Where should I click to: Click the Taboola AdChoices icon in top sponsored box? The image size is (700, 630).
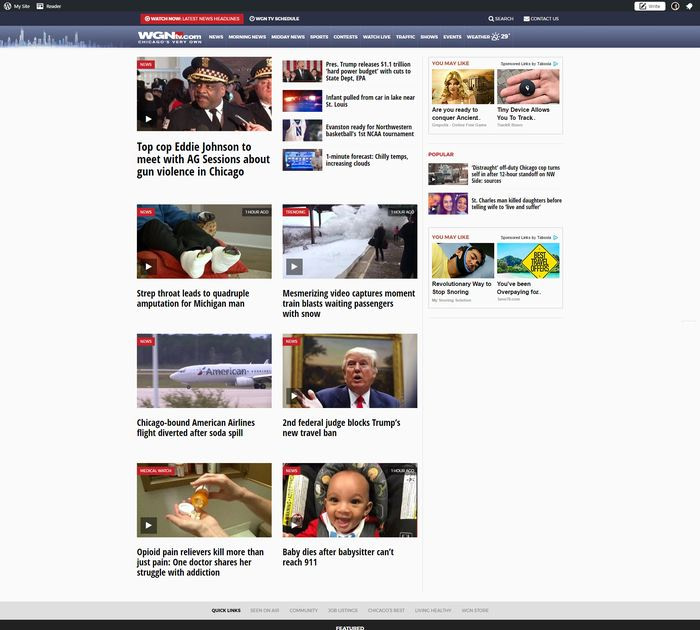click(x=556, y=64)
